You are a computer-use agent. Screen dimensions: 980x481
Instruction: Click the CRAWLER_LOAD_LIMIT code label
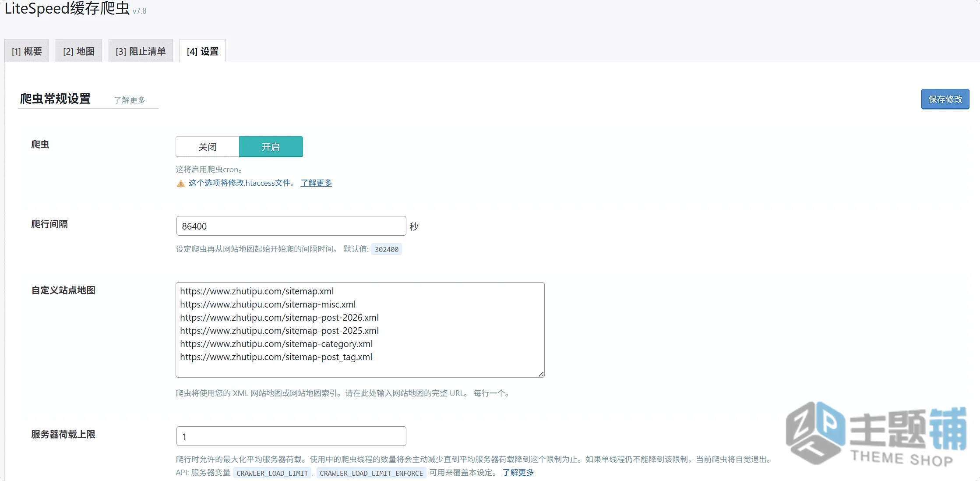tap(272, 473)
